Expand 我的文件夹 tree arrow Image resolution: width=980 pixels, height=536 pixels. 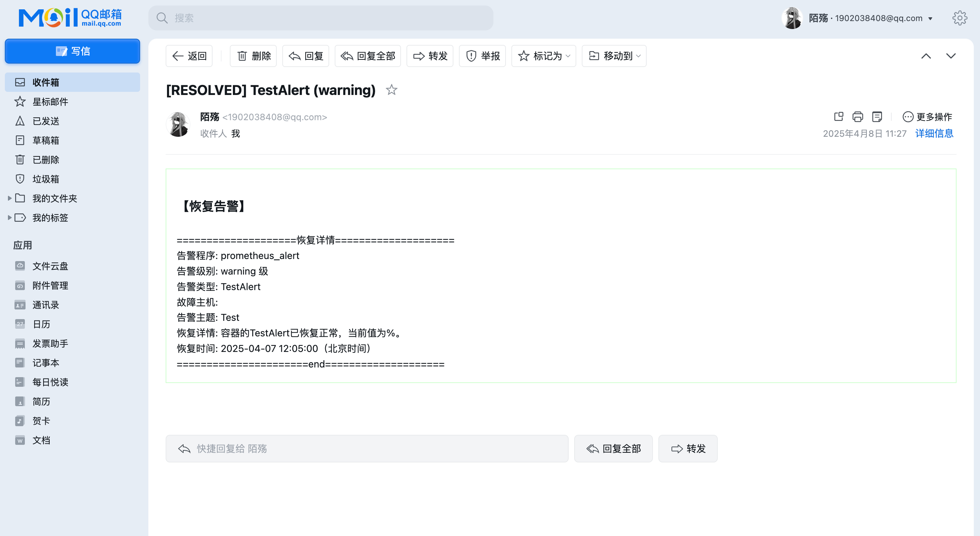(x=10, y=198)
